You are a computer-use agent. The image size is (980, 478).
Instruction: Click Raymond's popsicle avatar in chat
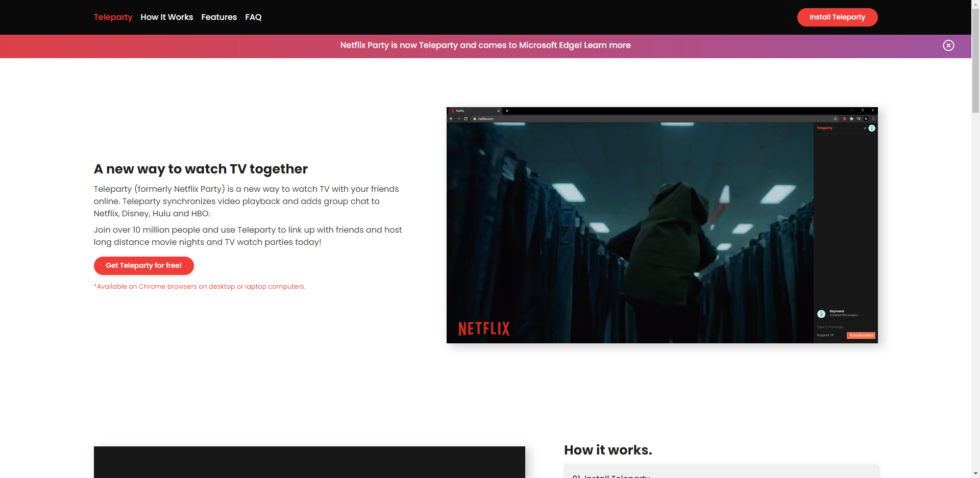tap(821, 314)
